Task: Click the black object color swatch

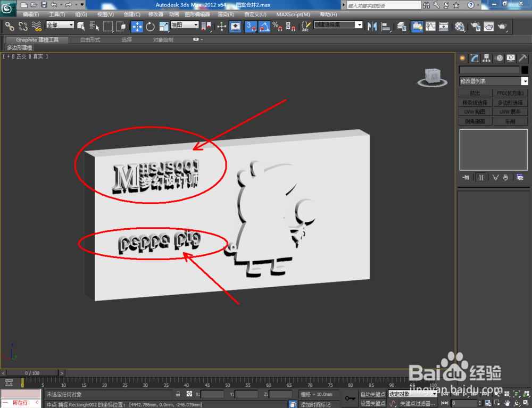Action: coord(525,70)
